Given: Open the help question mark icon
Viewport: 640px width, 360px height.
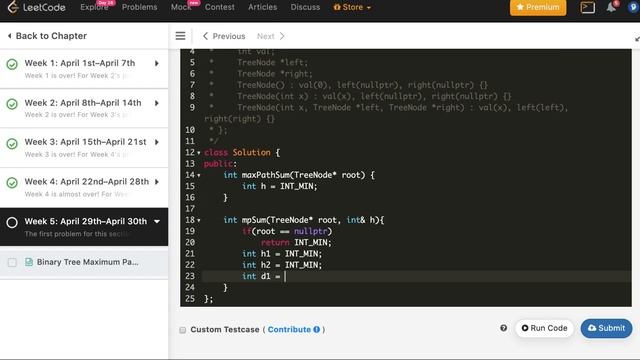Looking at the screenshot, I should point(504,328).
